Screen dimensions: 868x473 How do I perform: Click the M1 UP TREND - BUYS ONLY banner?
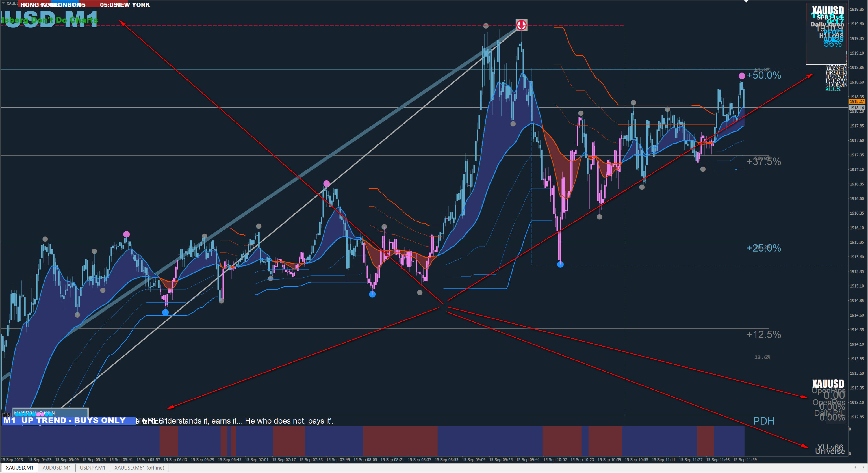(68, 420)
